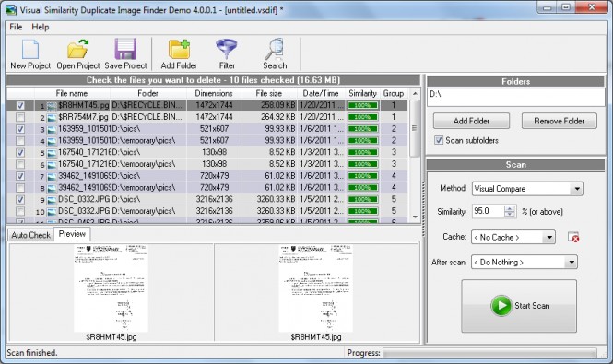Click the results list scrollbar up arrow
613x364 pixels.
[415, 93]
